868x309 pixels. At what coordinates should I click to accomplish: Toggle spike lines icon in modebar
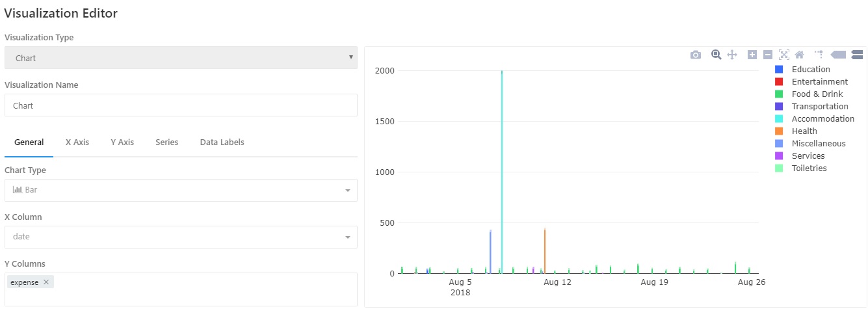[x=819, y=55]
